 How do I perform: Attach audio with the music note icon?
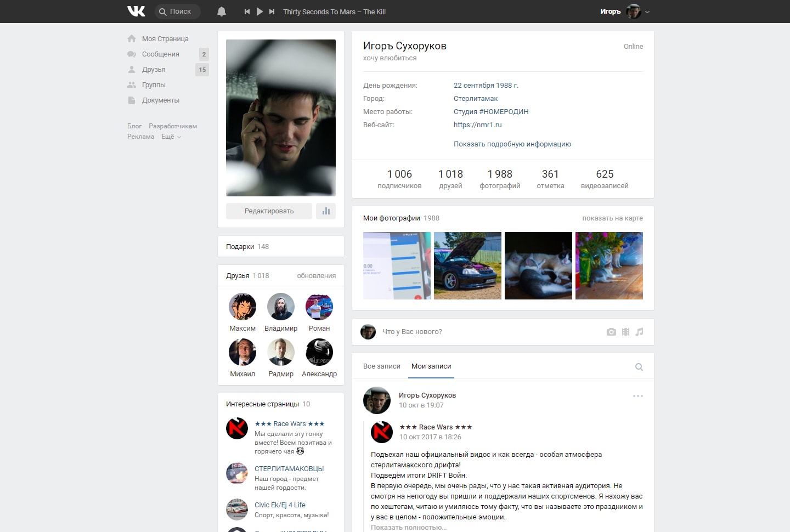tap(639, 332)
